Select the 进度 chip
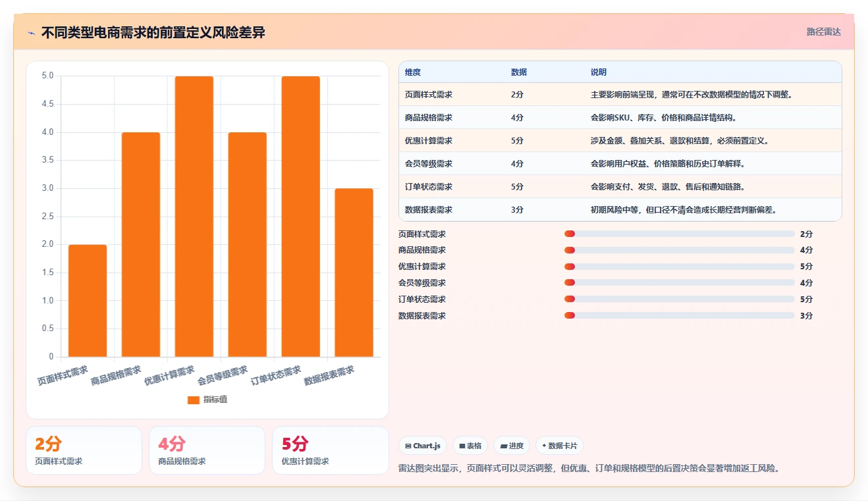Screen dimensions: 868x501 [x=512, y=446]
